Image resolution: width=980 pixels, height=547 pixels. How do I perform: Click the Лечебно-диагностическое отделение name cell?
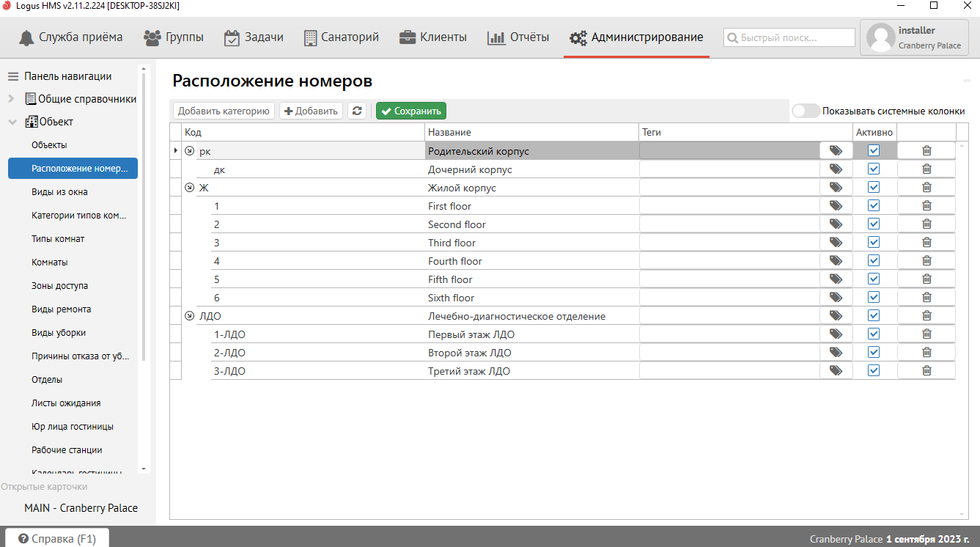[532, 316]
